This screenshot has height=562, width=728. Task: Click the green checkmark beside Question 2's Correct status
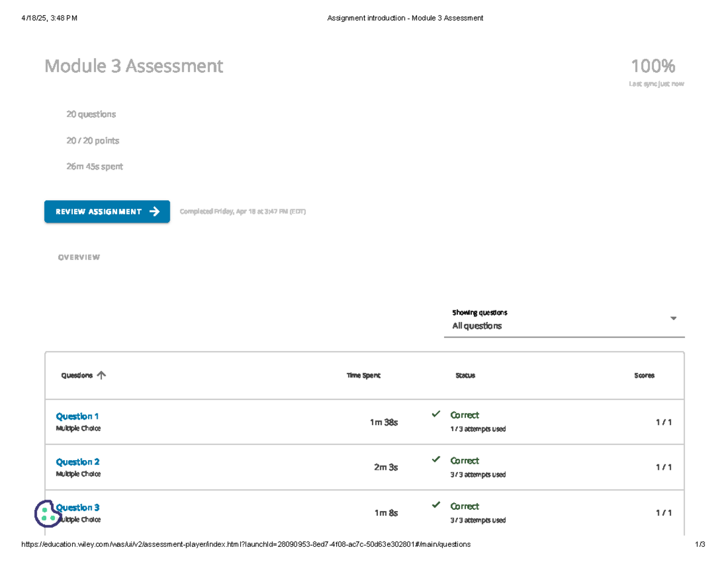point(436,459)
